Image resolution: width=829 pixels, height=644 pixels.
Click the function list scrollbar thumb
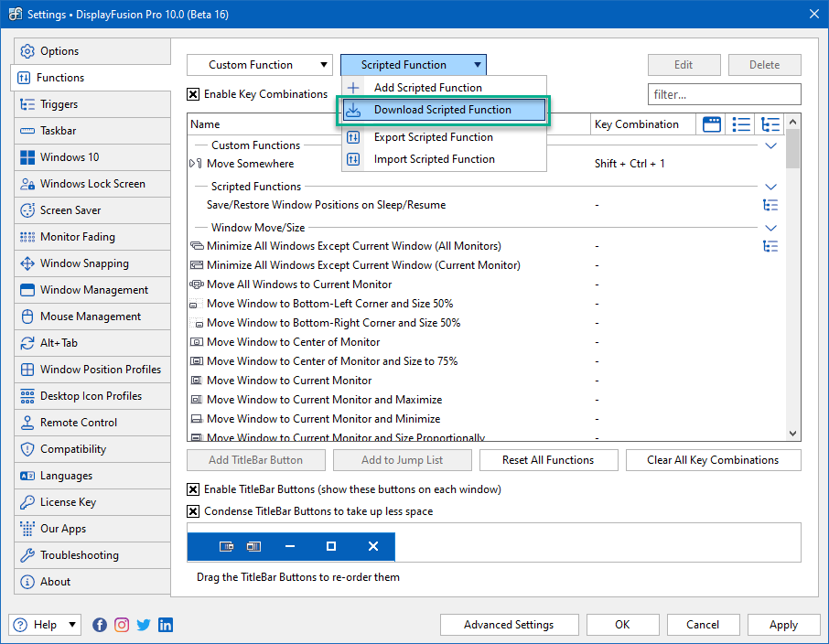pyautogui.click(x=792, y=149)
